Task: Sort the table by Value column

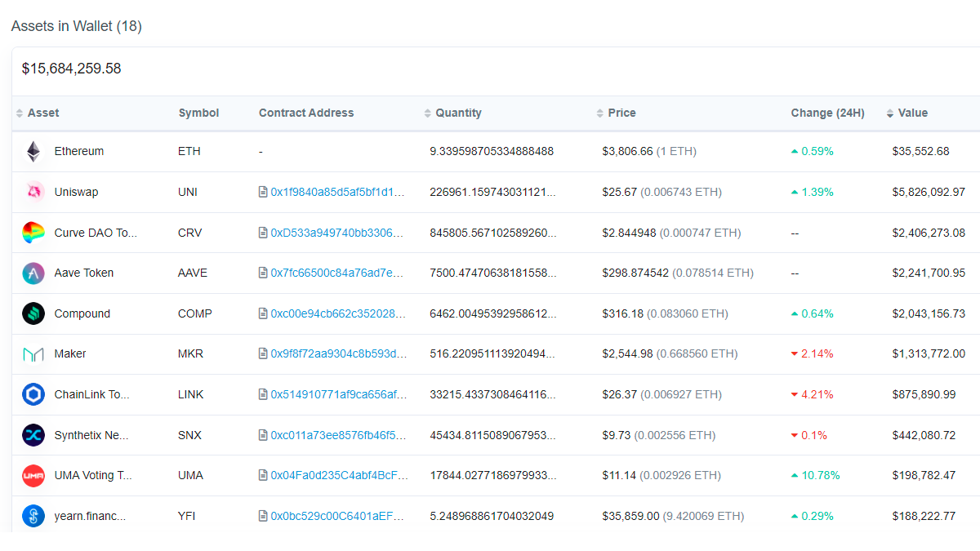Action: tap(907, 113)
